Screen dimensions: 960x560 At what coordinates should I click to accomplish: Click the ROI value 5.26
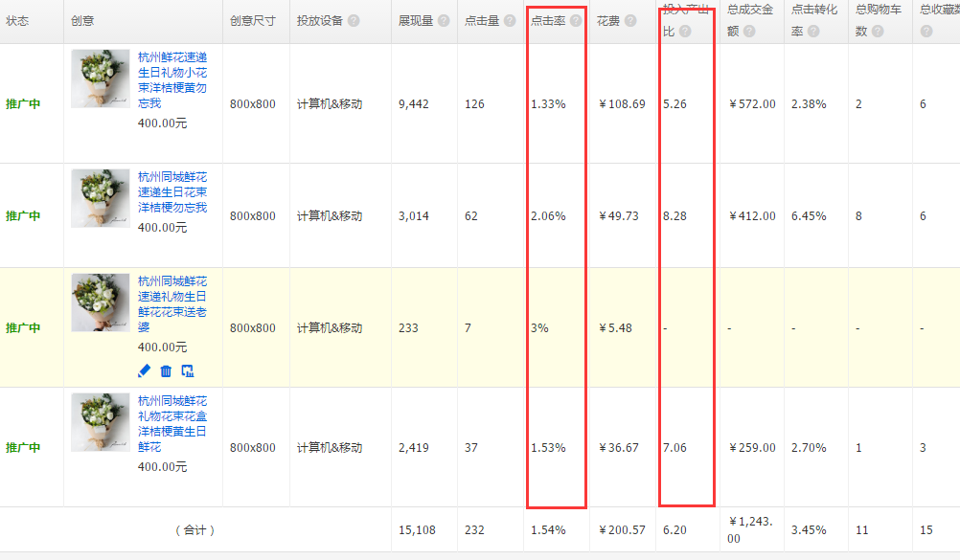(674, 104)
